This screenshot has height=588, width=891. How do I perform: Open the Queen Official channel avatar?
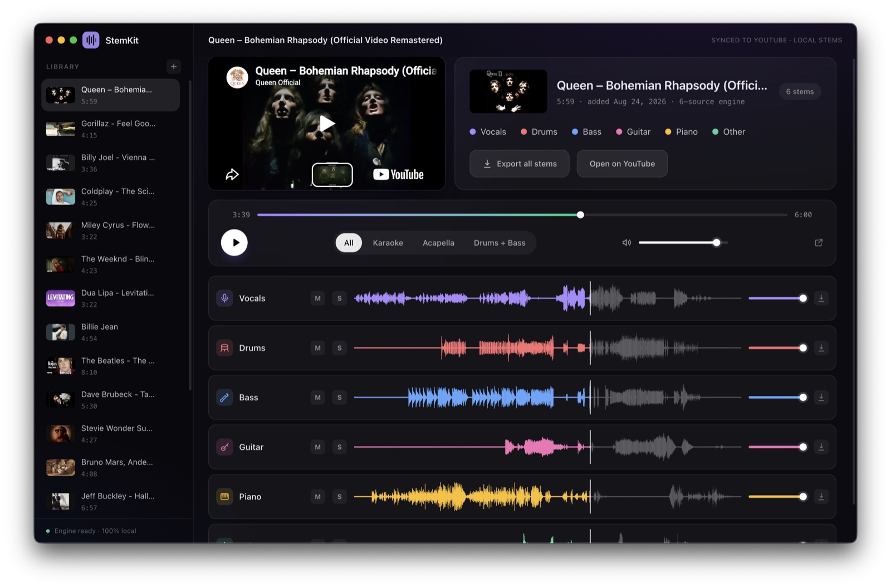(237, 77)
